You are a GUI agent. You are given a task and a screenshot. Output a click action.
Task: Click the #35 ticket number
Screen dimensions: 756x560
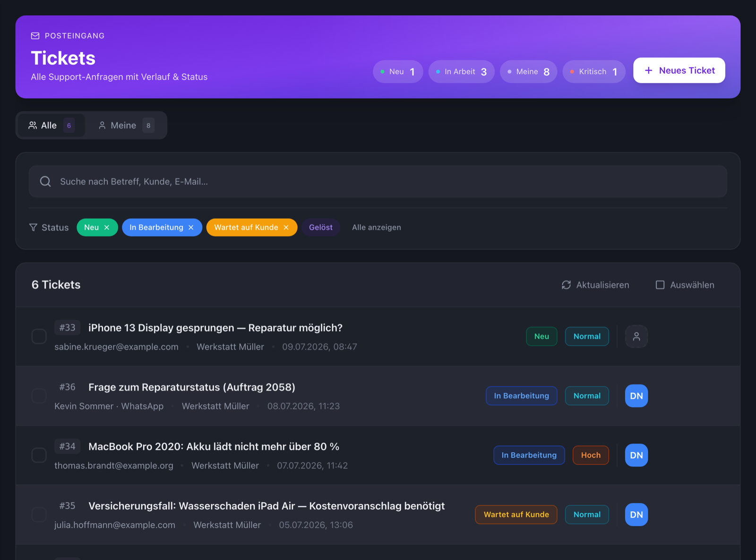(68, 506)
